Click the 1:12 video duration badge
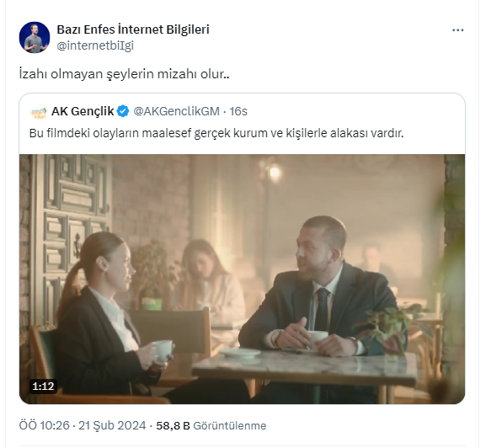 pyautogui.click(x=43, y=386)
